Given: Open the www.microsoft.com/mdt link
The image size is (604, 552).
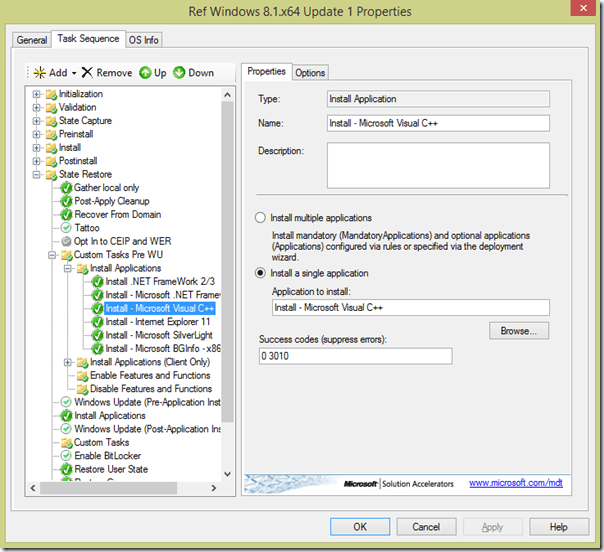Looking at the screenshot, I should (516, 484).
